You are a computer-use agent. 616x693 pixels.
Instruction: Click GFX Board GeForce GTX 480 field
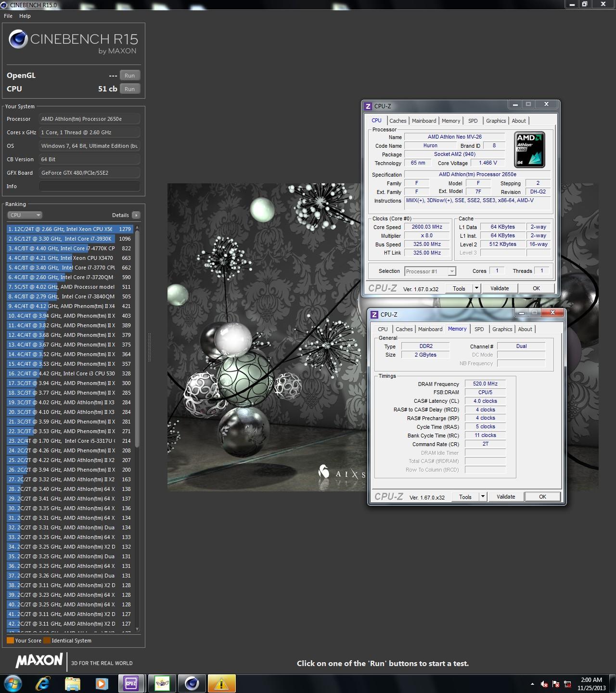pos(90,173)
